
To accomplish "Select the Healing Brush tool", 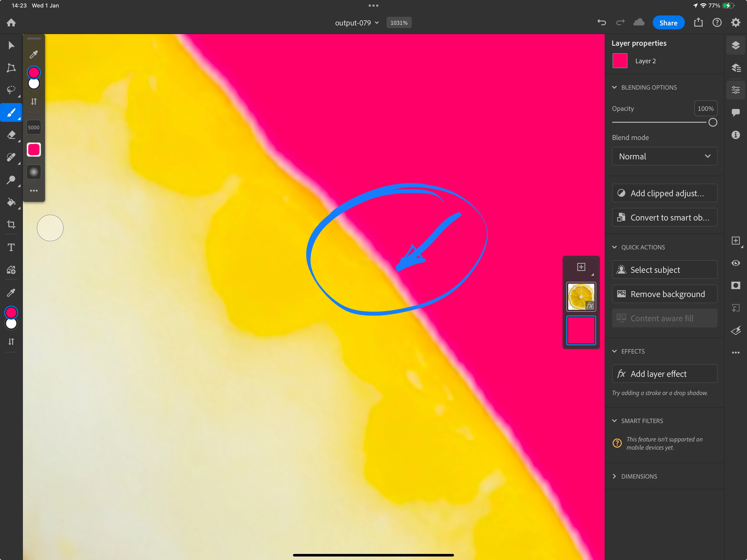I will coord(11,157).
